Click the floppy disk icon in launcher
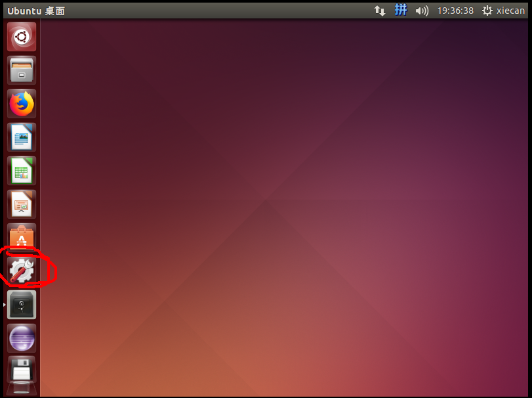 (x=22, y=370)
